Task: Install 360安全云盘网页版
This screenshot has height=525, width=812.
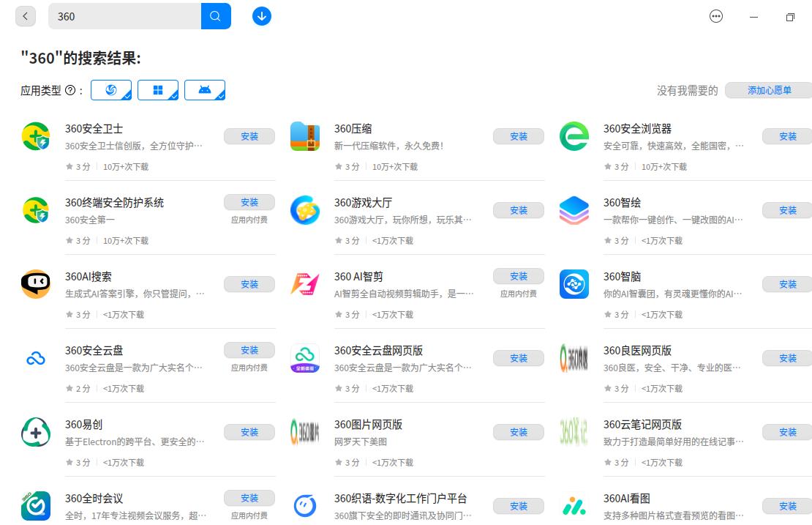Action: click(519, 358)
